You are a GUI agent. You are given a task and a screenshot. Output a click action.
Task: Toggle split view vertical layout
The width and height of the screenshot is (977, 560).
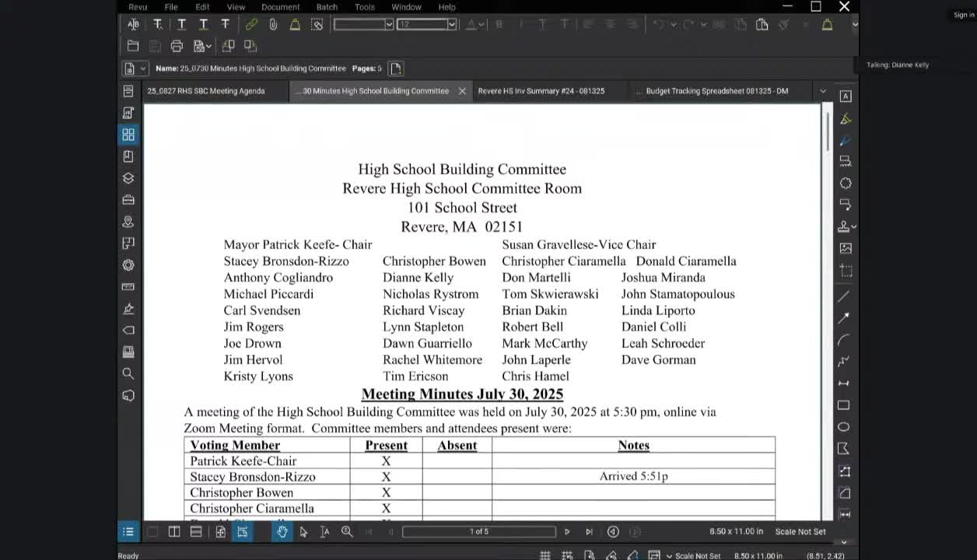174,532
